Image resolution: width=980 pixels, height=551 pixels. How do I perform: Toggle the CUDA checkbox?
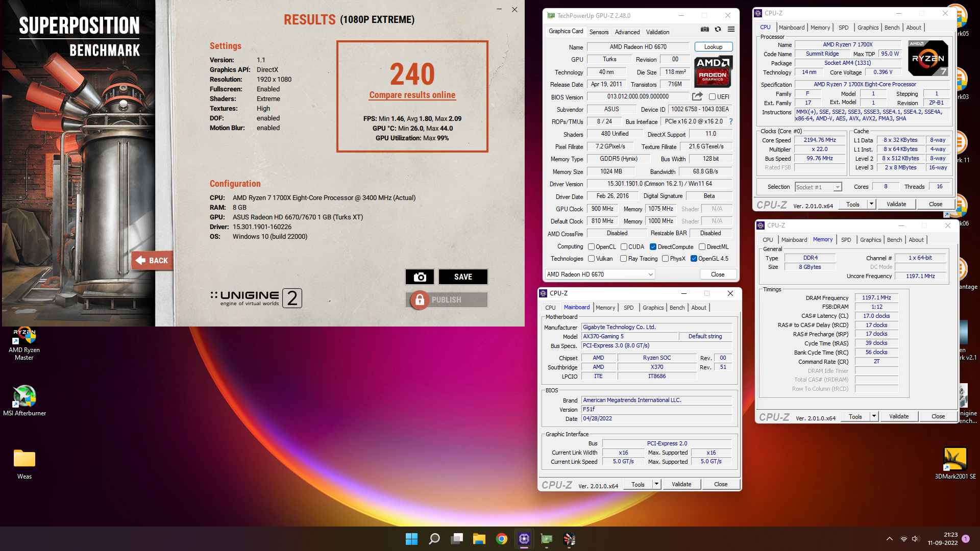click(x=624, y=247)
